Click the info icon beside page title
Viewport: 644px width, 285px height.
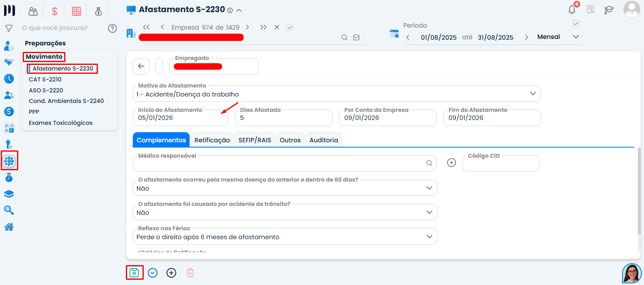pos(230,11)
